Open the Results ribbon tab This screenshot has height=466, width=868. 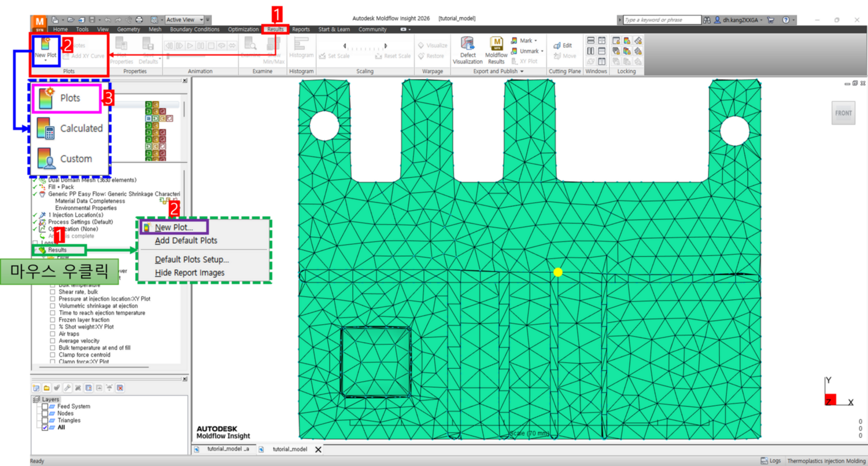[275, 29]
